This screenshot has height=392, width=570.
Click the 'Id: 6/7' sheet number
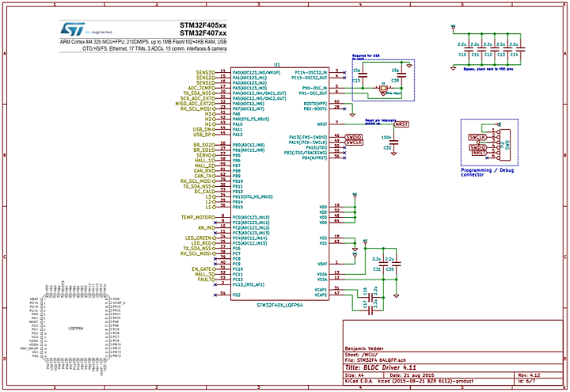point(526,381)
